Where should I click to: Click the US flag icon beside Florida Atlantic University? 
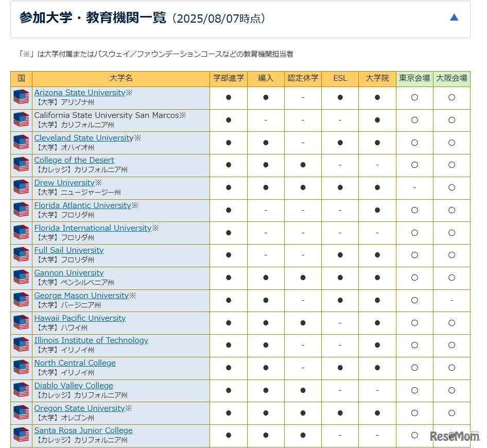21,210
